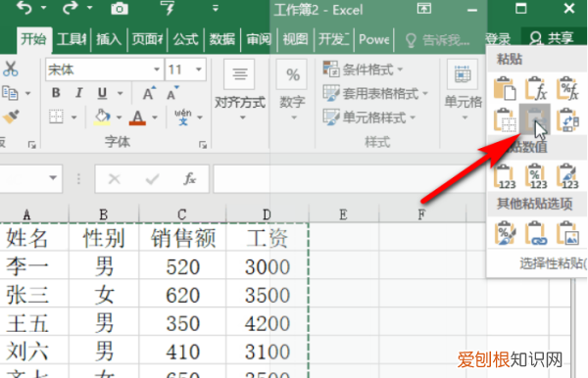Click the wén phonetic guide icon
This screenshot has height=378, width=588.
coord(183,117)
